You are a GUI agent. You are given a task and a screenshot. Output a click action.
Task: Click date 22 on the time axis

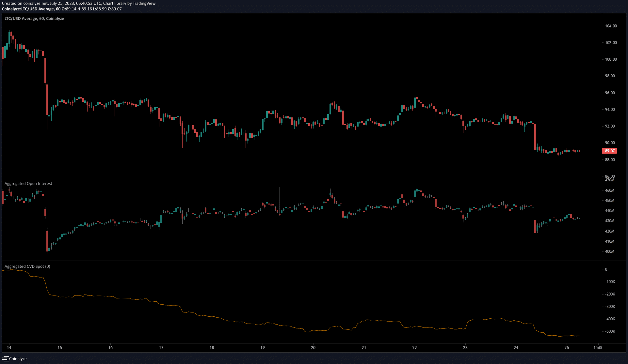pyautogui.click(x=415, y=348)
